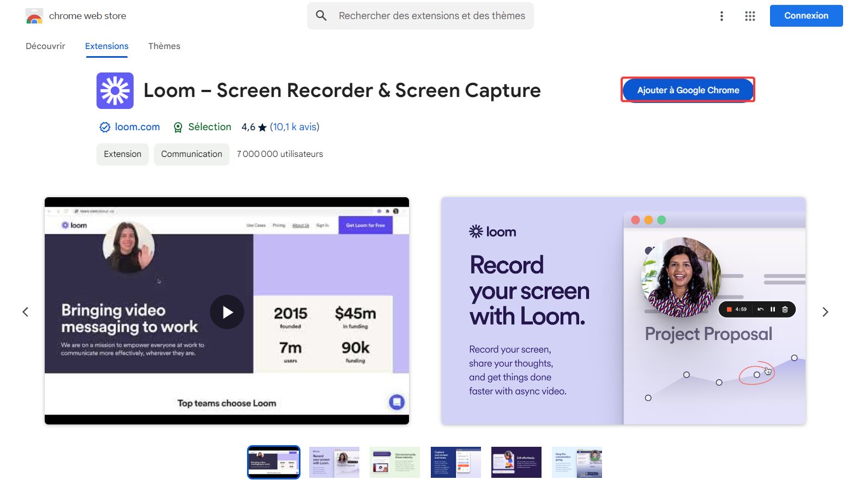Open the three-dot more options menu

(721, 16)
